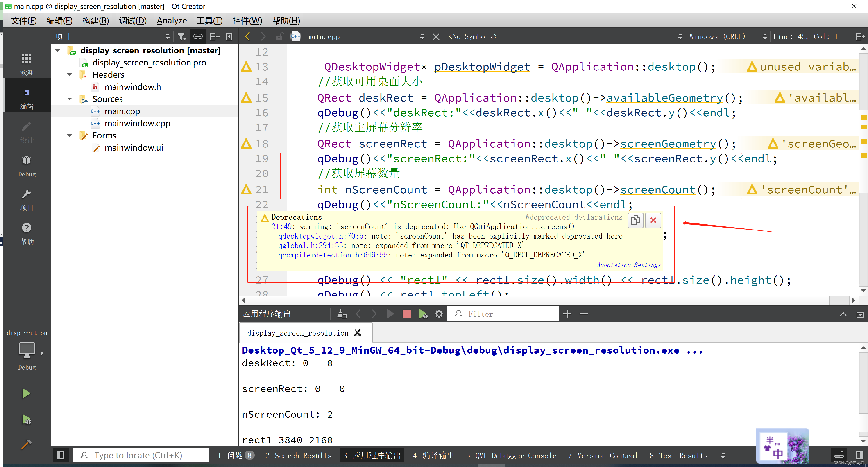Open the 工具(T) menu
The height and width of the screenshot is (467, 868).
[x=209, y=20]
